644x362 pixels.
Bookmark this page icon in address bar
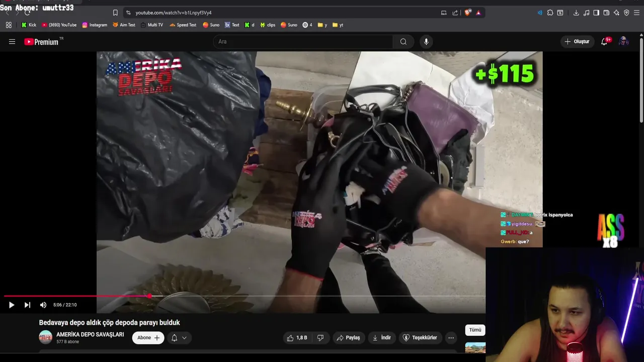click(115, 13)
